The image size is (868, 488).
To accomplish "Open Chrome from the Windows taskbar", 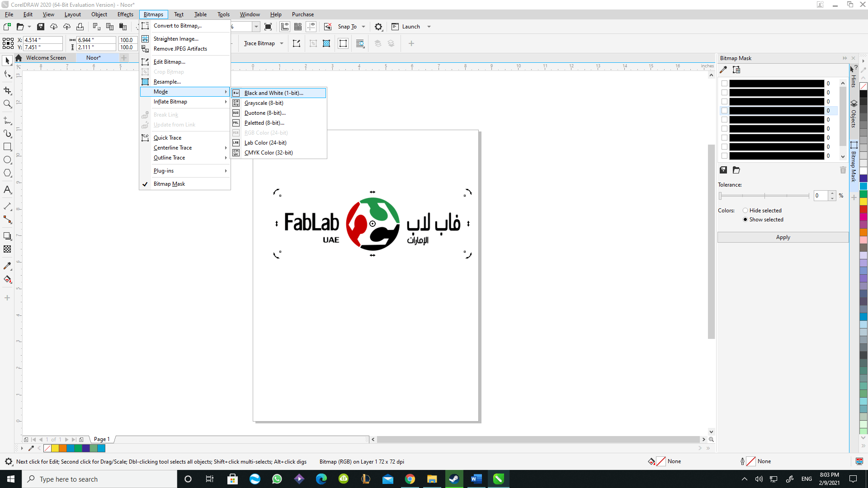I will [x=410, y=479].
